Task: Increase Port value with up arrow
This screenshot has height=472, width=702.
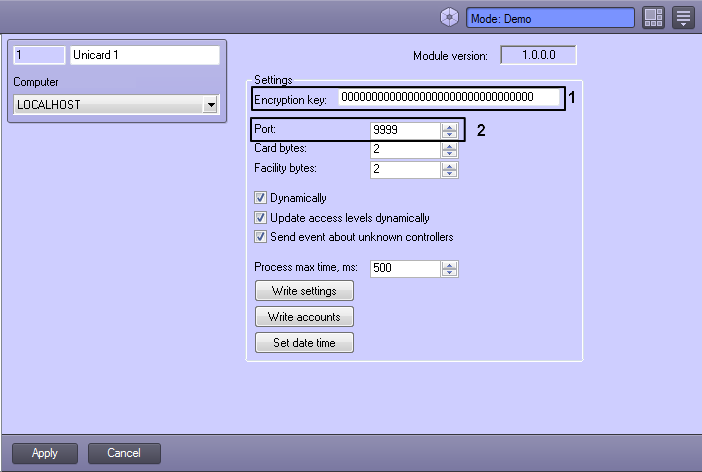Action: 449,127
